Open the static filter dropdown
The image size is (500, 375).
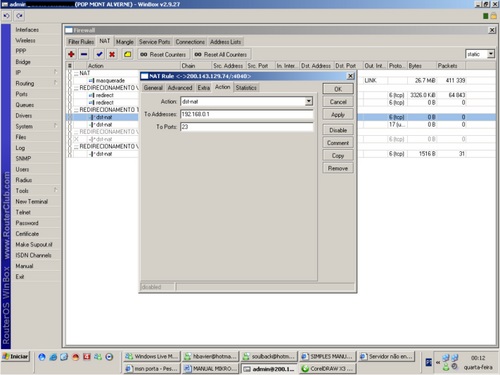pos(491,54)
